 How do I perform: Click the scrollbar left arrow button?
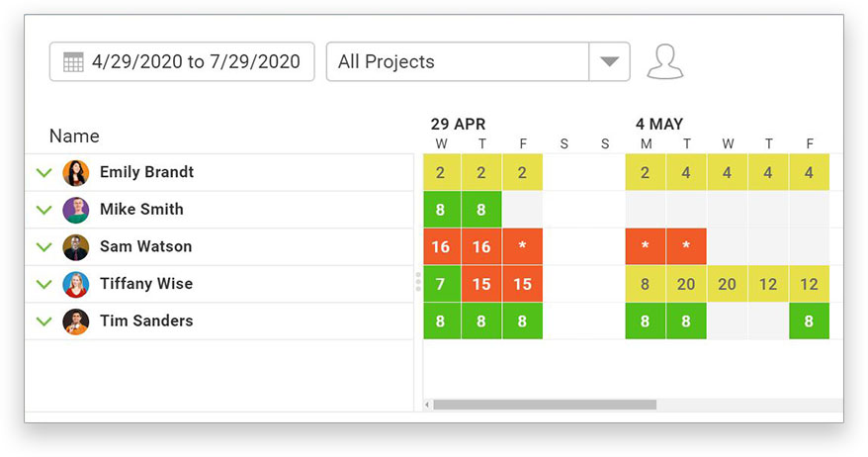[427, 405]
